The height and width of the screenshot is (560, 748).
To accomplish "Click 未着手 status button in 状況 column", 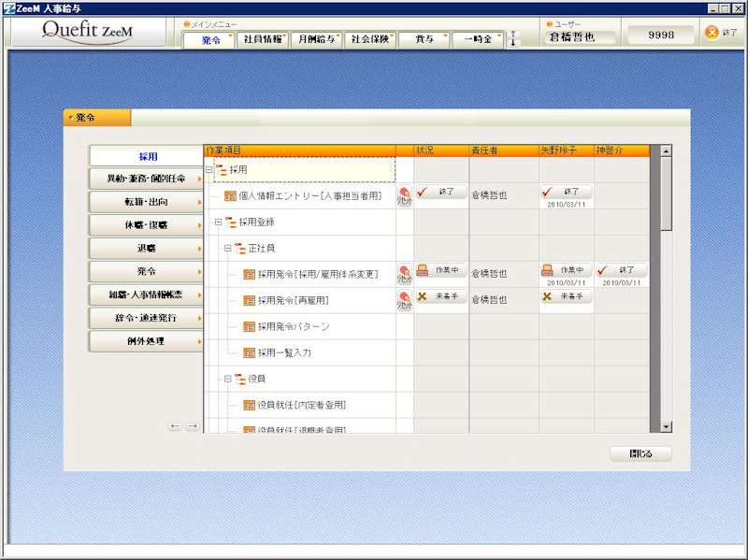I will [x=440, y=296].
